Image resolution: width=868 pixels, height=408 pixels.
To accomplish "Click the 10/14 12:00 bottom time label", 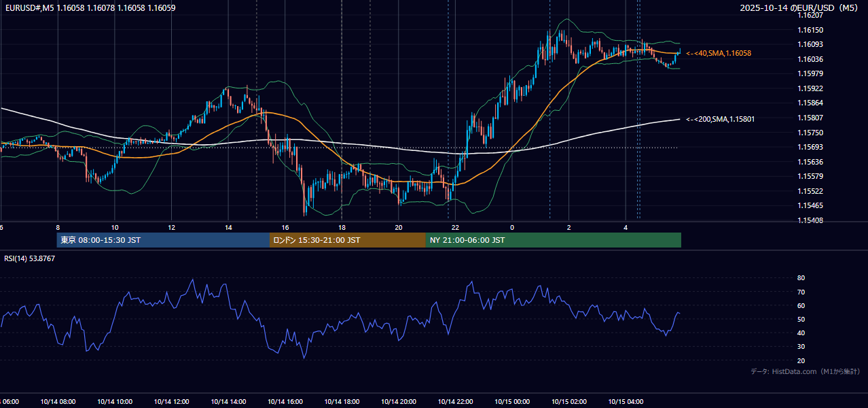I will point(171,401).
